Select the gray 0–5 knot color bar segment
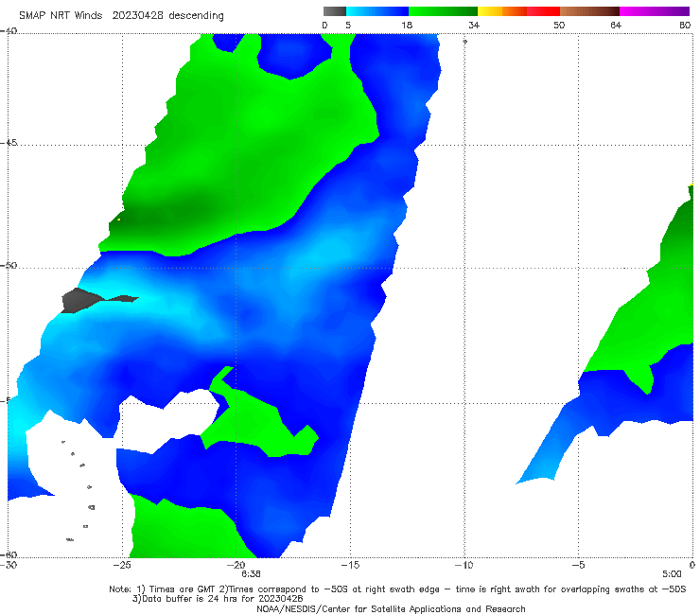This screenshot has height=615, width=700. click(x=335, y=11)
